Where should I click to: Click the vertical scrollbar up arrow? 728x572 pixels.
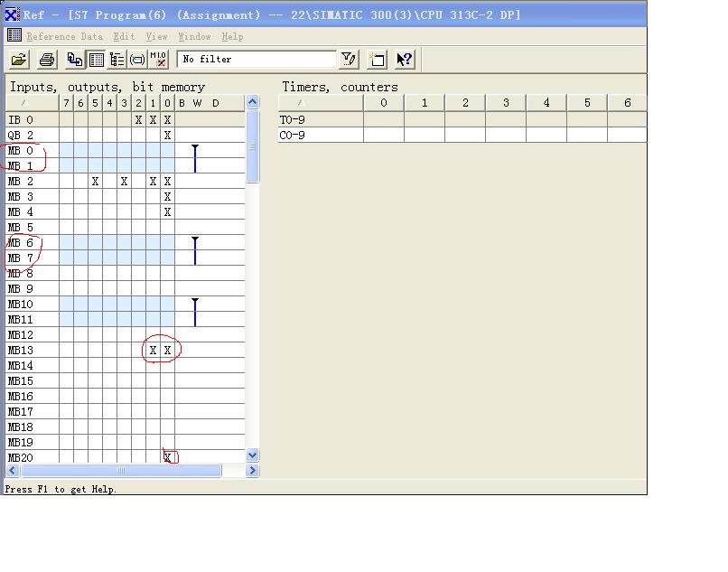(x=252, y=102)
